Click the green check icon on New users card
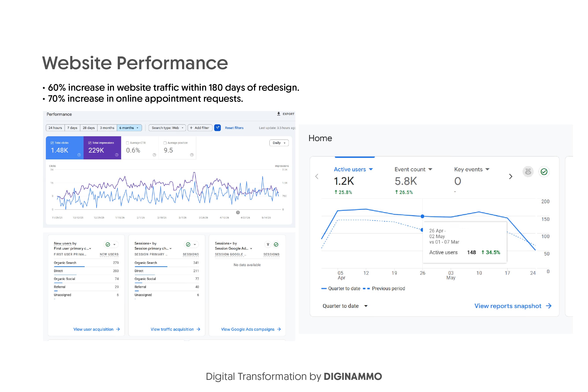This screenshot has width=588, height=392. 108,245
